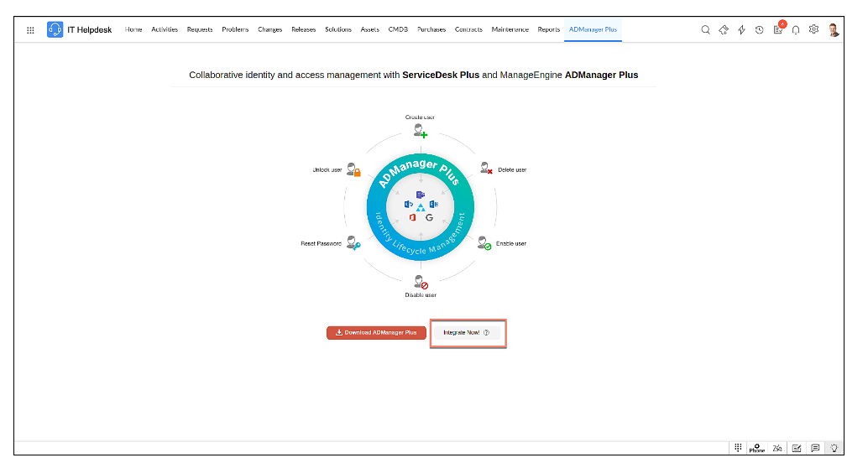This screenshot has width=868, height=463.
Task: Open the Problems tab
Action: 235,29
